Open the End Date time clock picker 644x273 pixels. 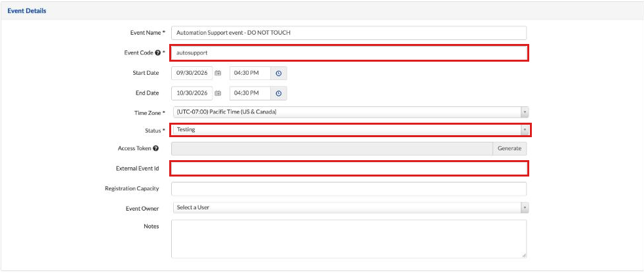pyautogui.click(x=279, y=93)
